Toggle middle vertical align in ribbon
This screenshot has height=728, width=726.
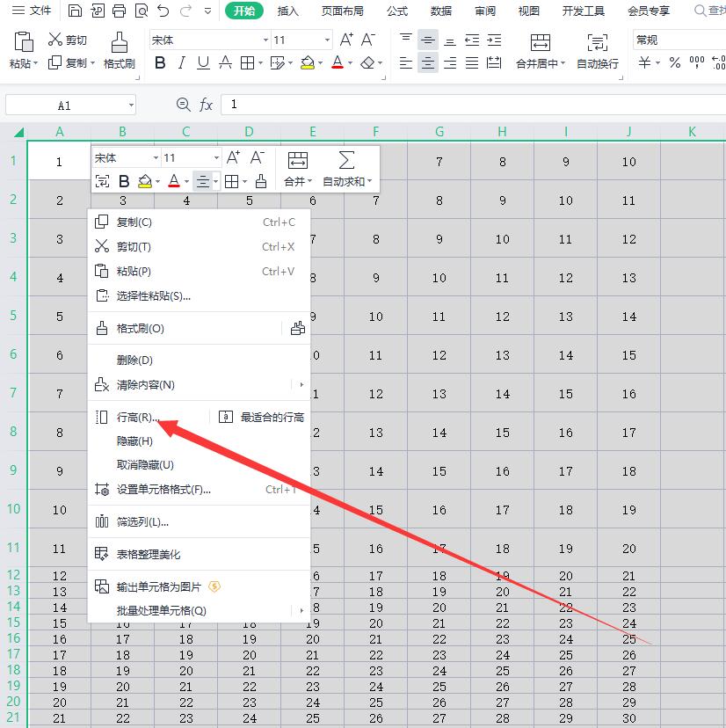427,40
